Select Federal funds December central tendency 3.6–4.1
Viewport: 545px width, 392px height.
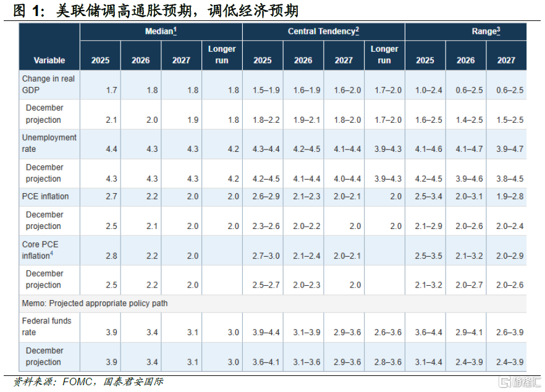(266, 362)
